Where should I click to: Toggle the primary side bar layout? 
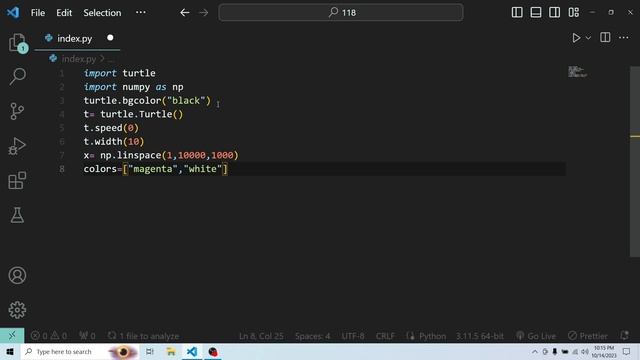(517, 12)
